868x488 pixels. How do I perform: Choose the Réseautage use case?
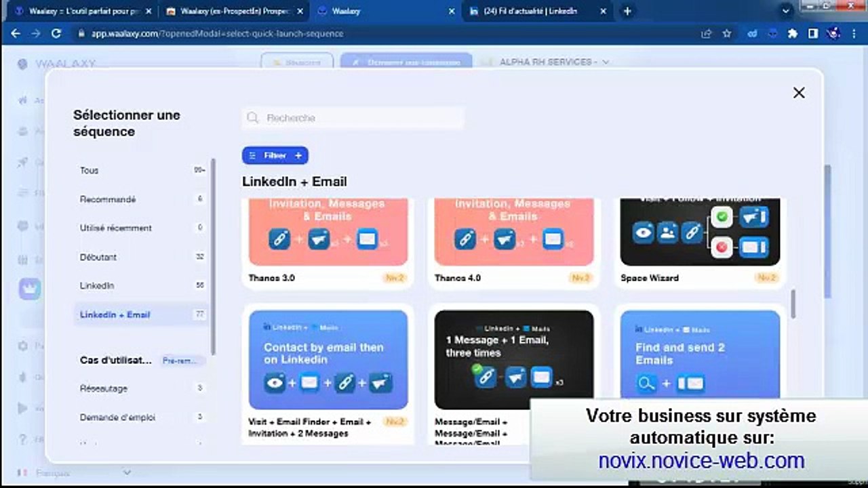(104, 388)
